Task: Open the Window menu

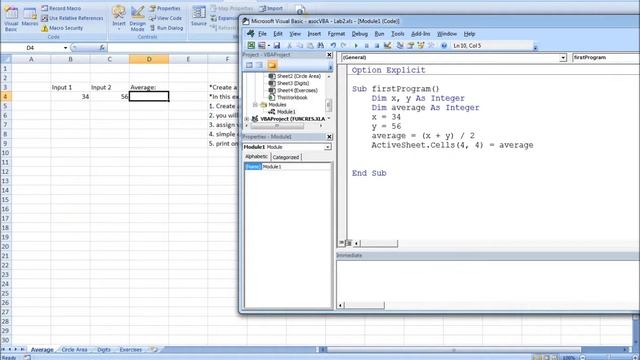Action: pyautogui.click(x=447, y=34)
